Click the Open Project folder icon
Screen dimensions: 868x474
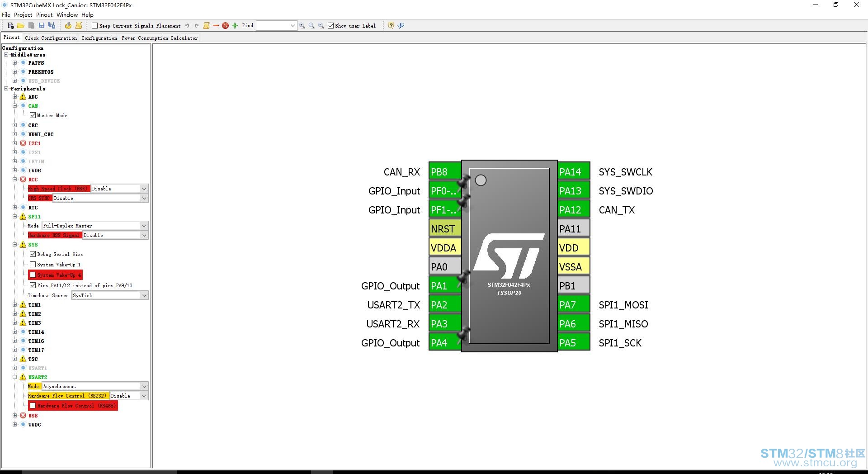coord(21,26)
